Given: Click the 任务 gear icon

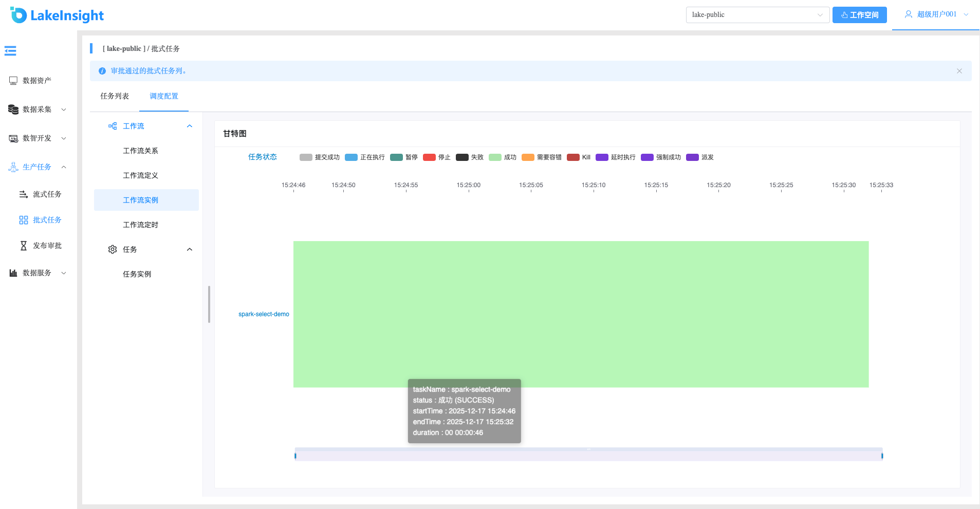Looking at the screenshot, I should click(x=113, y=249).
